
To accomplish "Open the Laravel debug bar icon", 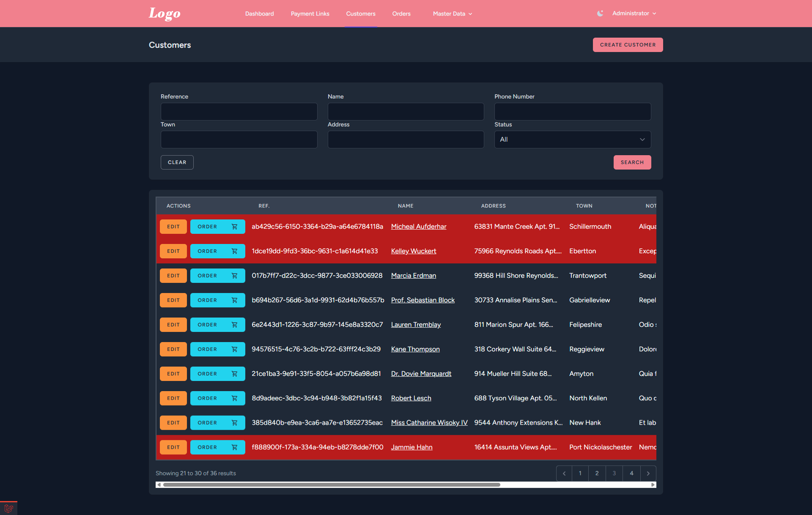I will [8, 508].
